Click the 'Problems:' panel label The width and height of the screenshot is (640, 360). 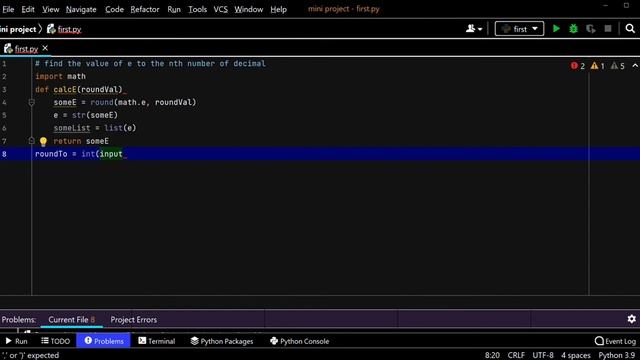point(18,320)
